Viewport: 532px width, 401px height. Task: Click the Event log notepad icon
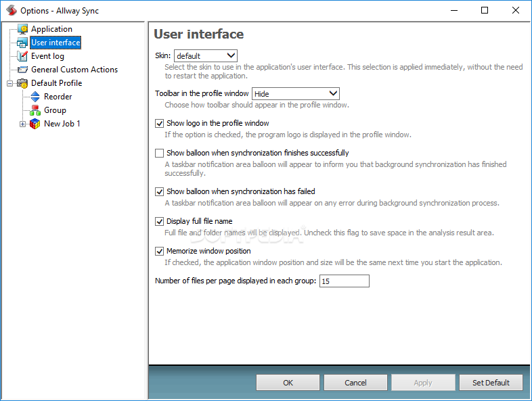click(x=22, y=56)
